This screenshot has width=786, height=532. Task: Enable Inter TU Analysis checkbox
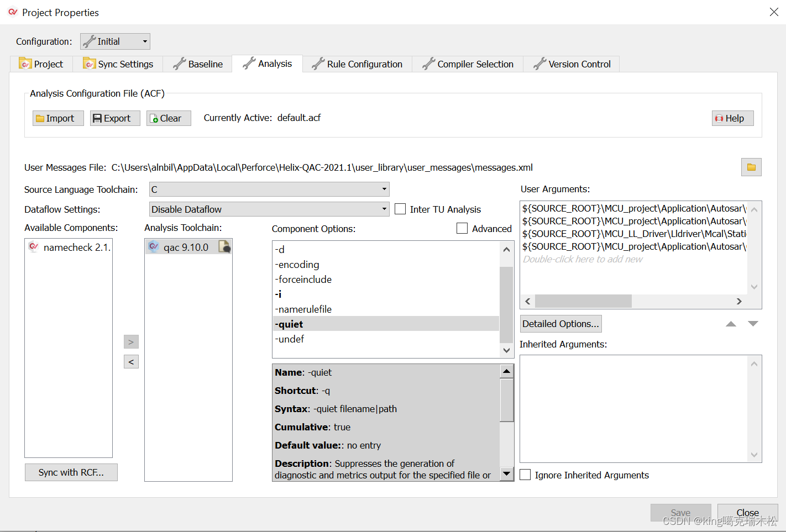[400, 209]
